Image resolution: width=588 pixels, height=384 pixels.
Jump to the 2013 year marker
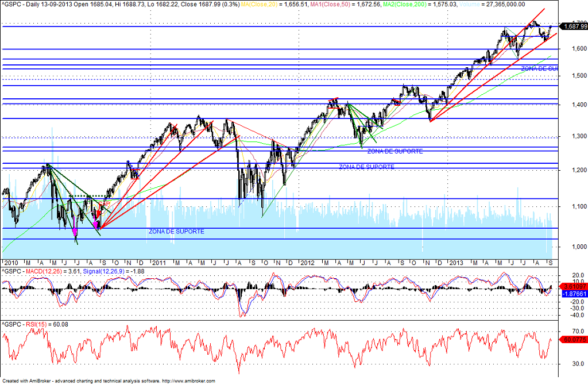pyautogui.click(x=456, y=263)
